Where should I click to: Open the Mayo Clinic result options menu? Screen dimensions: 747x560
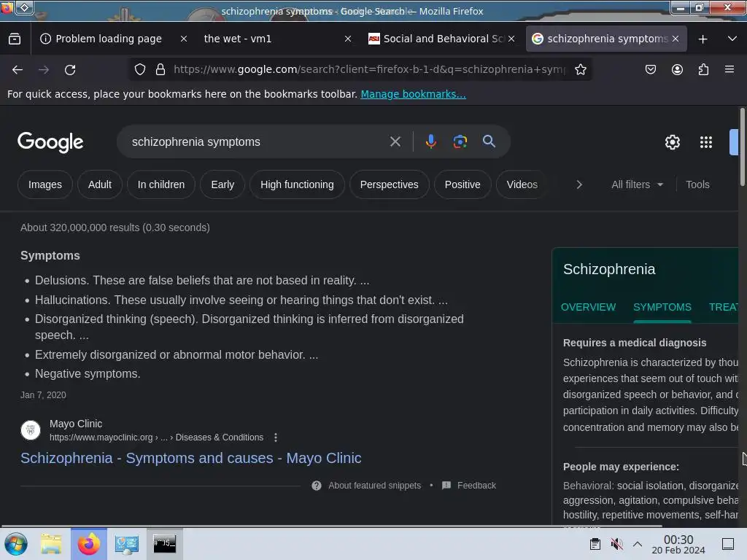pyautogui.click(x=275, y=437)
